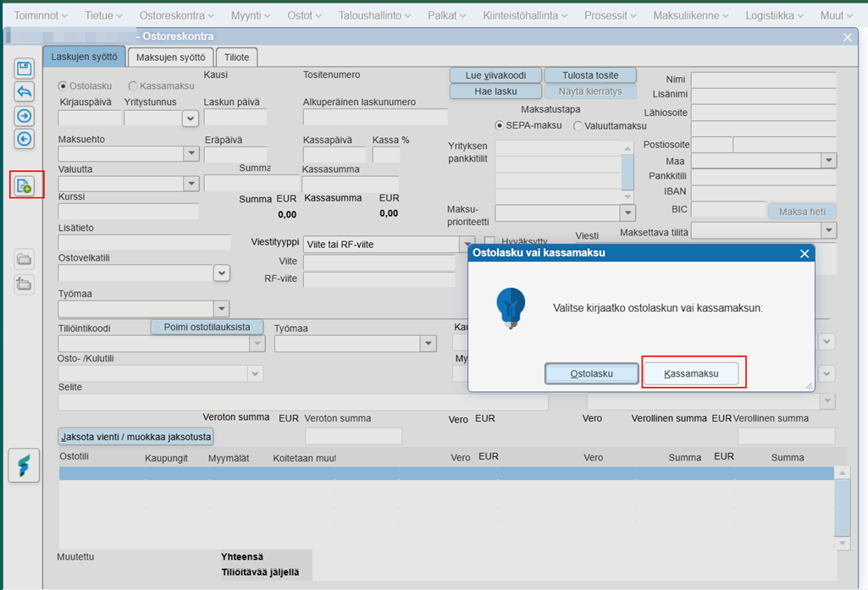This screenshot has height=590, width=868.
Task: Click the Yrityksen pankkitilit list scrollbar
Action: (628, 173)
